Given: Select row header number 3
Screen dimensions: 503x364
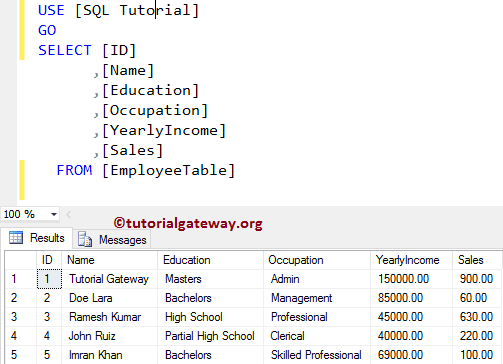Looking at the screenshot, I should click(21, 317).
